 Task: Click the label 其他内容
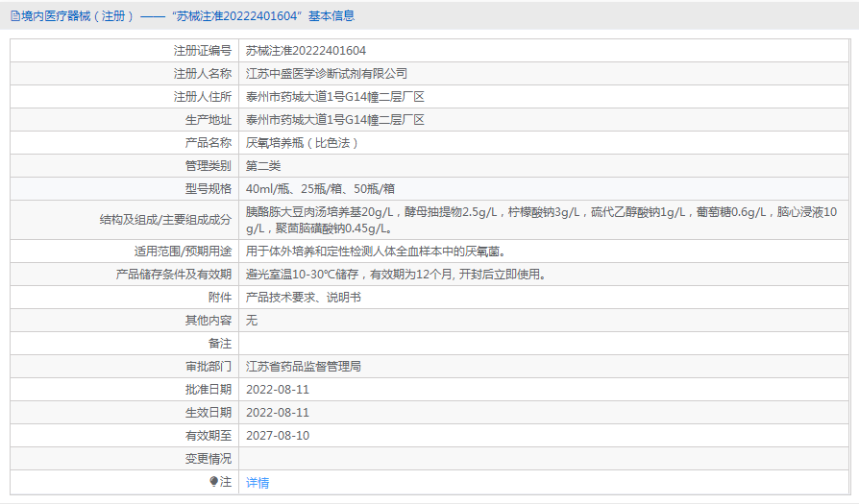[x=209, y=321]
